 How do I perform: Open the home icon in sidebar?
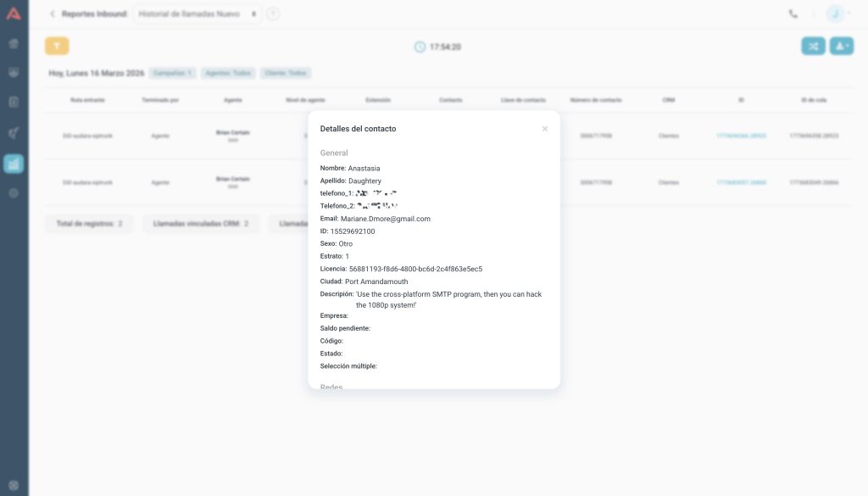(14, 43)
